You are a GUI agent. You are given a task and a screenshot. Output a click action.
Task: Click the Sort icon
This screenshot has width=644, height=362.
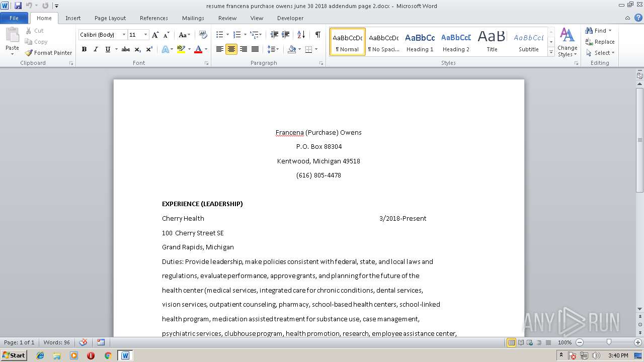tap(301, 35)
